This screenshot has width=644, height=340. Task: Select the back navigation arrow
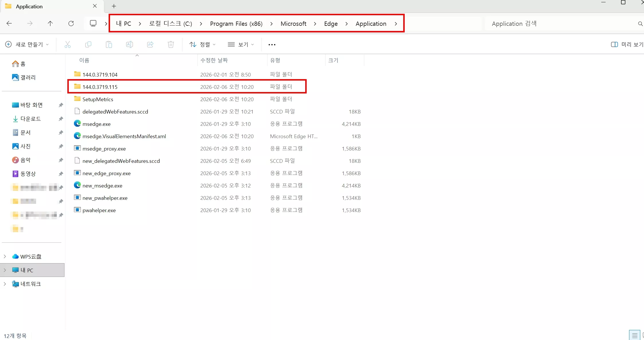point(9,24)
